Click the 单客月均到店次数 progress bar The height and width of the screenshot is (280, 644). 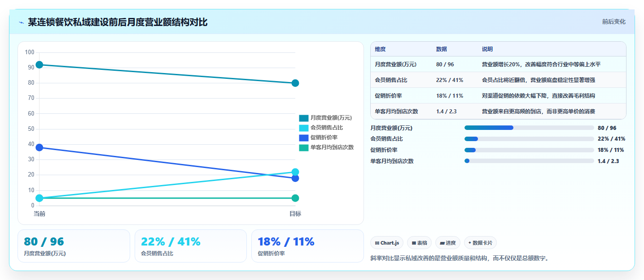[529, 161]
